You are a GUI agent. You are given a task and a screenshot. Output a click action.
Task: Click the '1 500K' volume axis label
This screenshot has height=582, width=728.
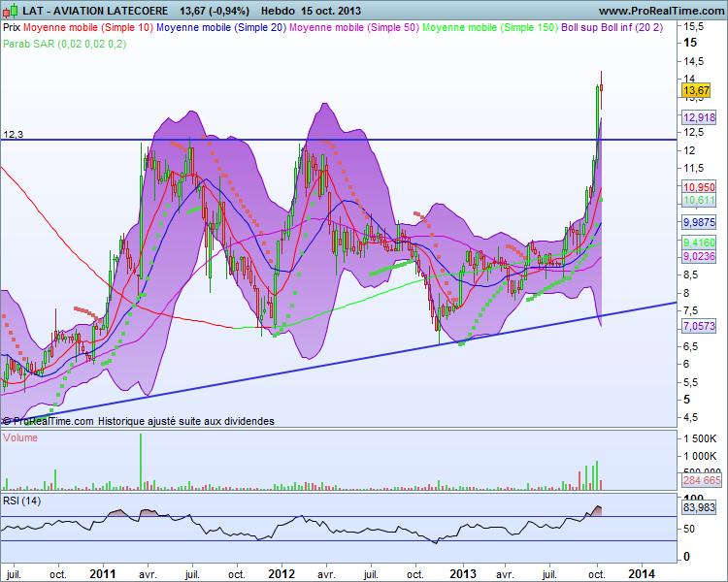[x=700, y=438]
